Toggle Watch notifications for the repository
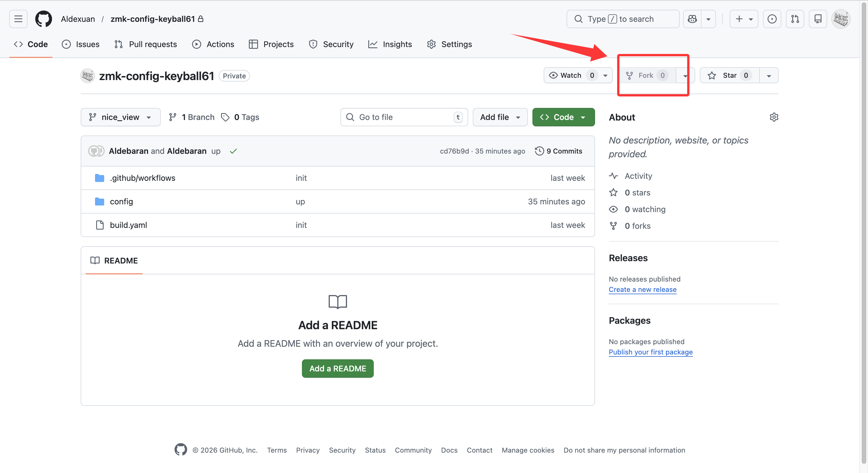 570,75
